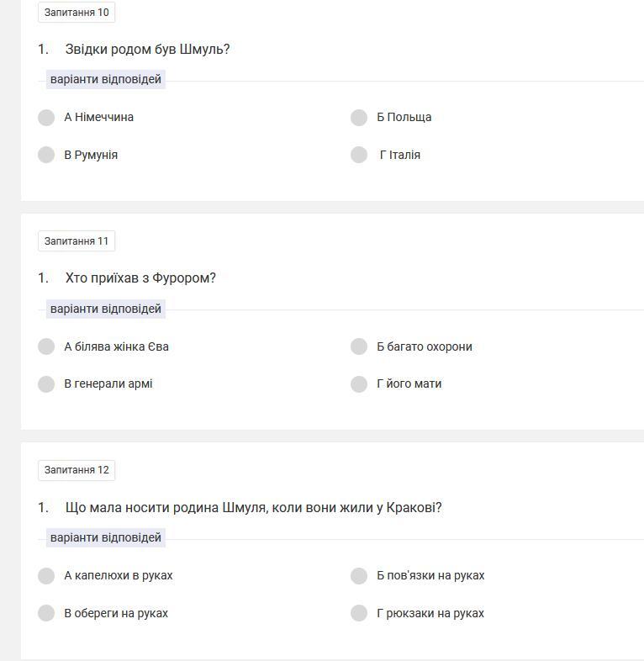Click the Запитання 11 label
The width and height of the screenshot is (644, 661).
77,241
